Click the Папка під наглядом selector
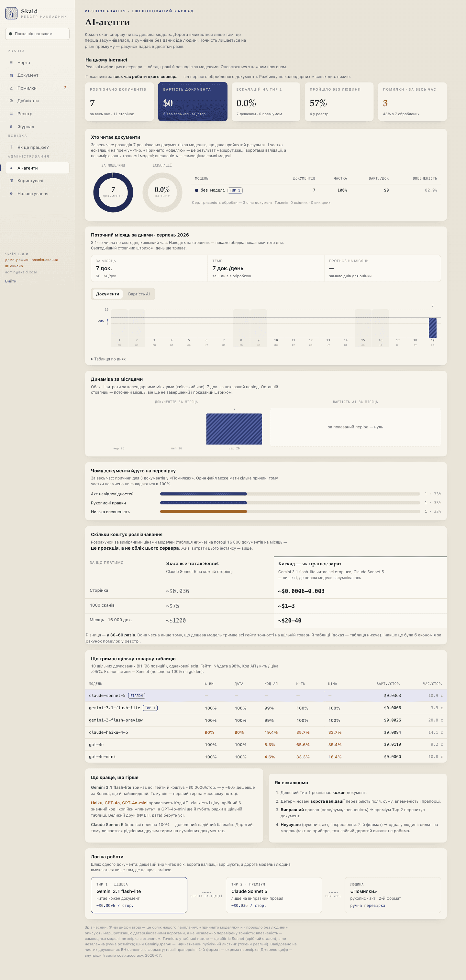This screenshot has height=980, width=466. [x=37, y=34]
